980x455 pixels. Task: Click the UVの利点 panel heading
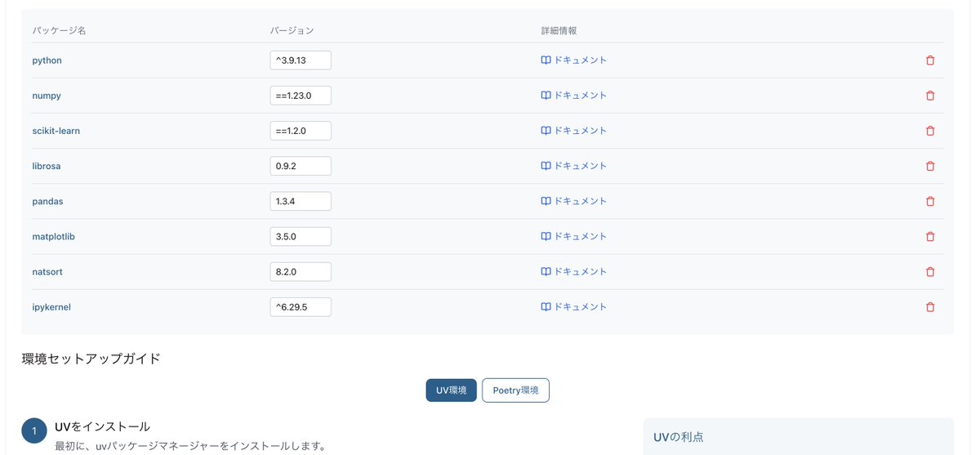click(679, 437)
